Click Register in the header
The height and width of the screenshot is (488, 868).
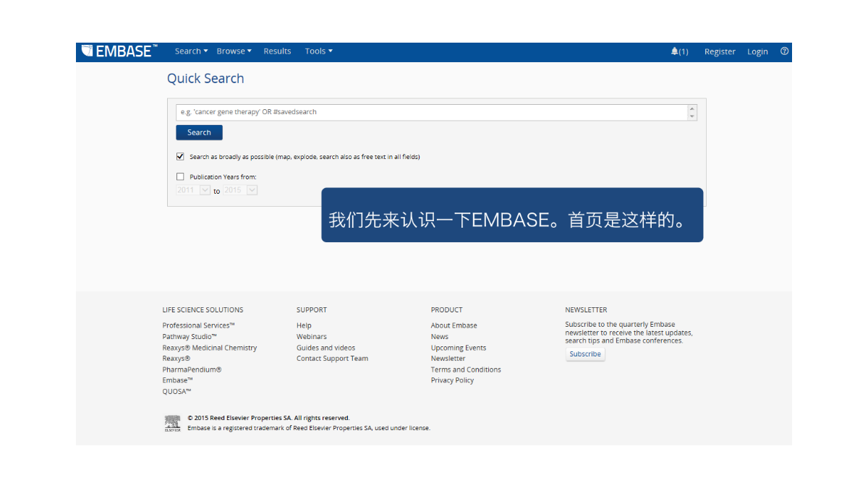pos(720,52)
